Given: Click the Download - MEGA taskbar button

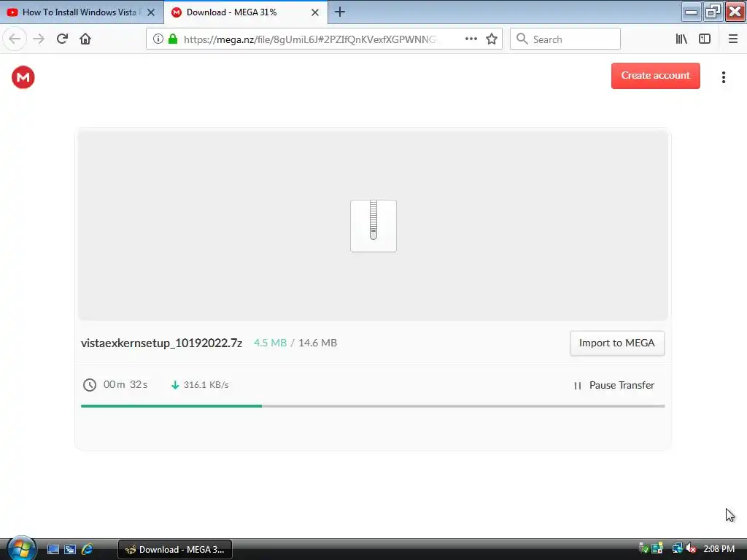Looking at the screenshot, I should pyautogui.click(x=175, y=550).
